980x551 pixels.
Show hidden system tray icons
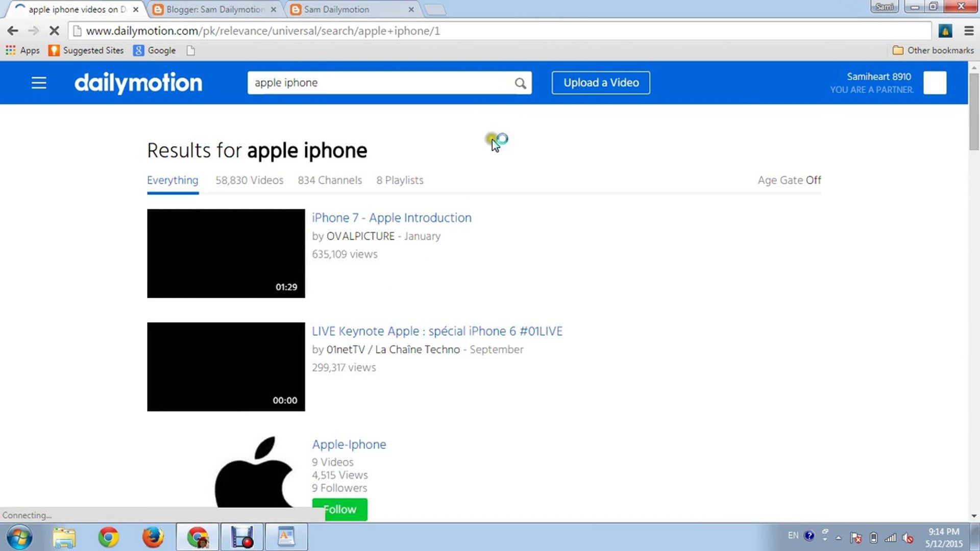click(x=838, y=537)
